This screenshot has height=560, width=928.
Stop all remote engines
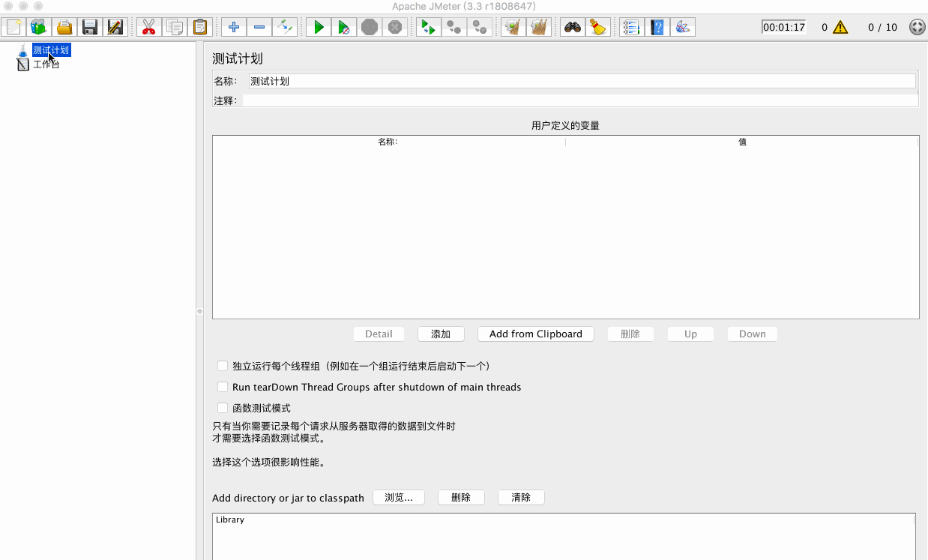454,28
